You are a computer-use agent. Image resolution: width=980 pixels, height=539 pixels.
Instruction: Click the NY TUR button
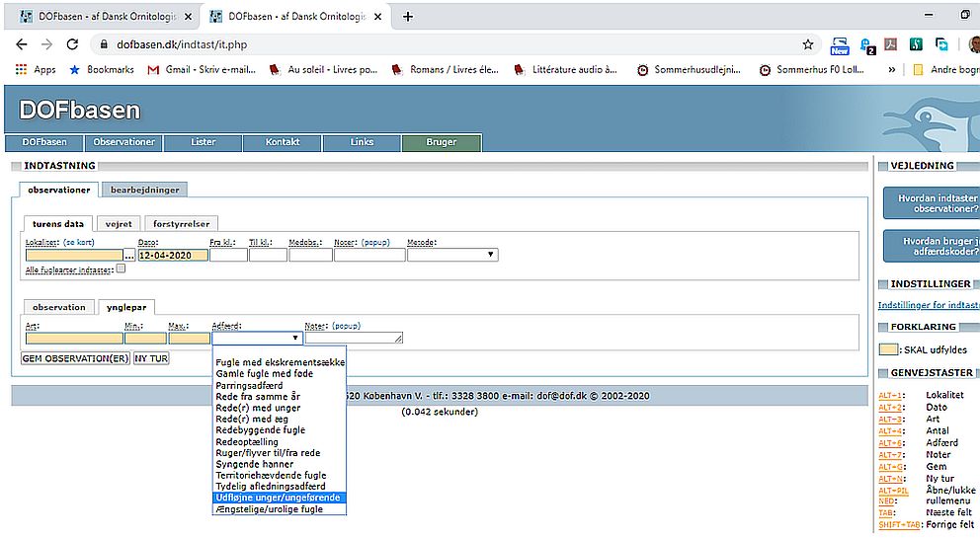[150, 358]
